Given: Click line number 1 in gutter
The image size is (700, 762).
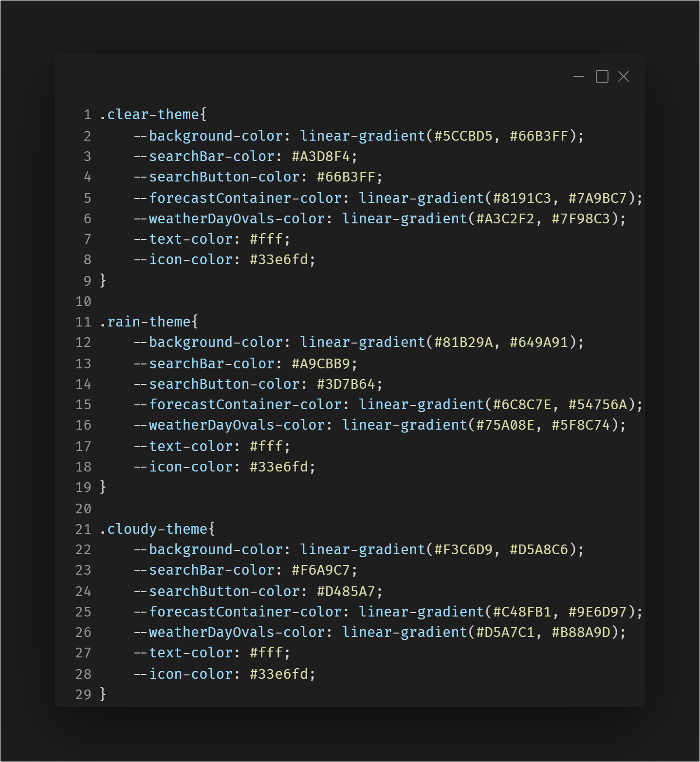Looking at the screenshot, I should click(x=87, y=115).
